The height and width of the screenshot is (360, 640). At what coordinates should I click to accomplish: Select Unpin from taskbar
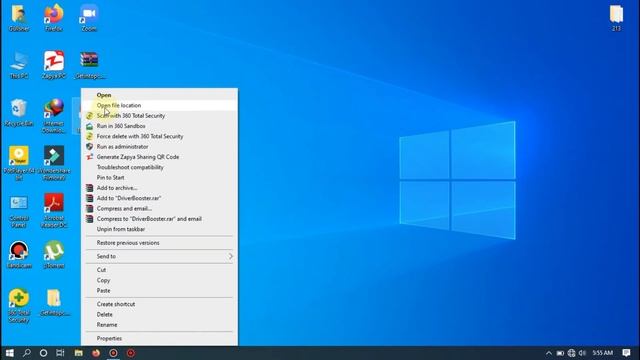click(x=159, y=229)
